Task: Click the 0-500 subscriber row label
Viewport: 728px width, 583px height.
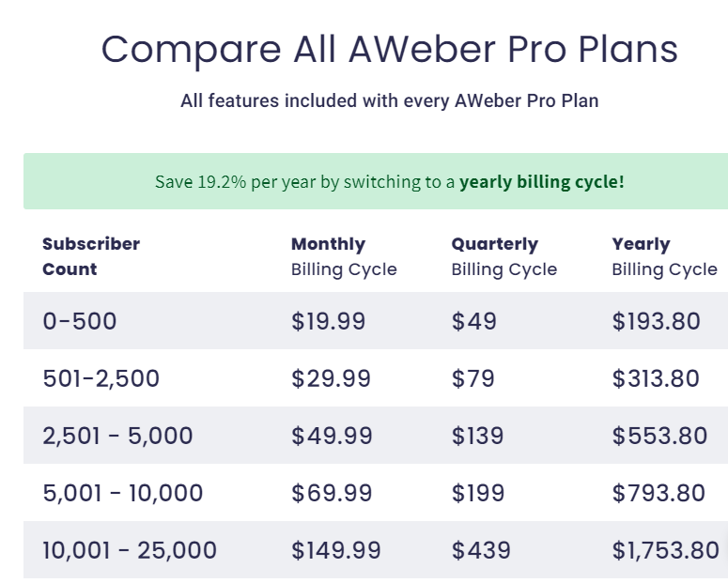Action: pos(80,321)
